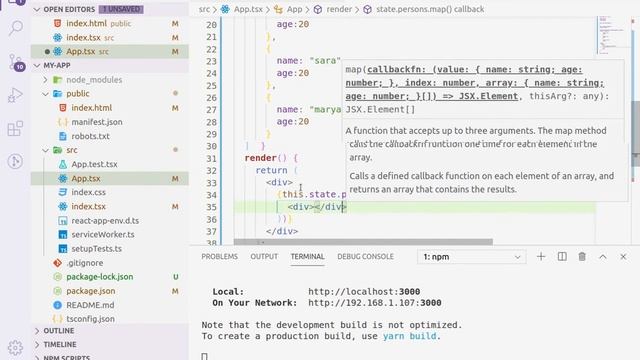
Task: Open the Manage settings gear
Action: 16,348
